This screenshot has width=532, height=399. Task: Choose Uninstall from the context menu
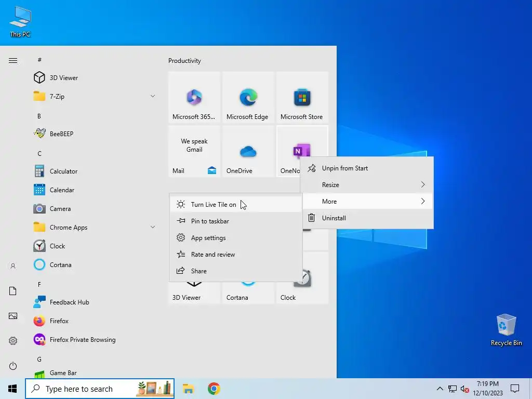pyautogui.click(x=367, y=218)
